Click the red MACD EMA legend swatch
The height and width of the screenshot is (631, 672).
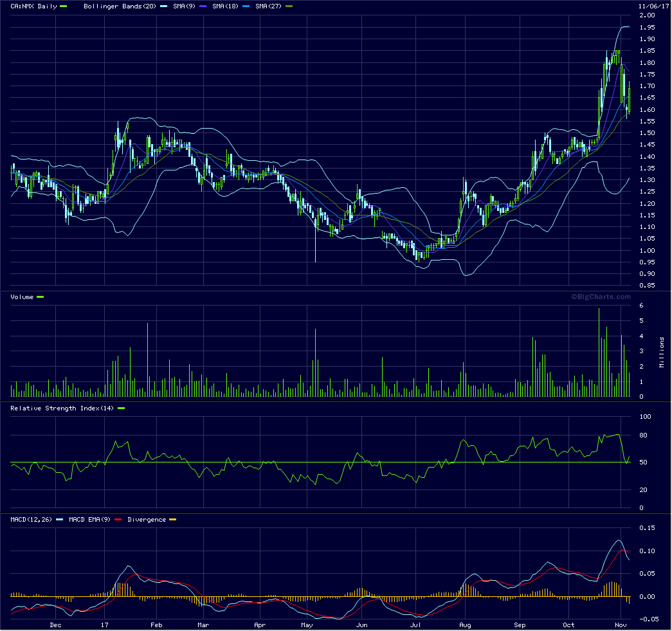coord(118,520)
